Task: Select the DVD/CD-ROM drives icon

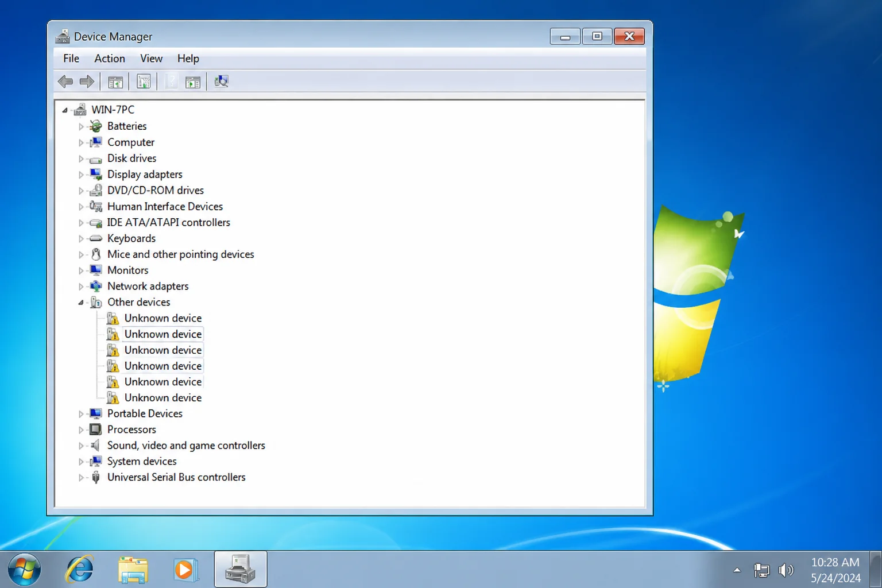Action: (x=96, y=190)
